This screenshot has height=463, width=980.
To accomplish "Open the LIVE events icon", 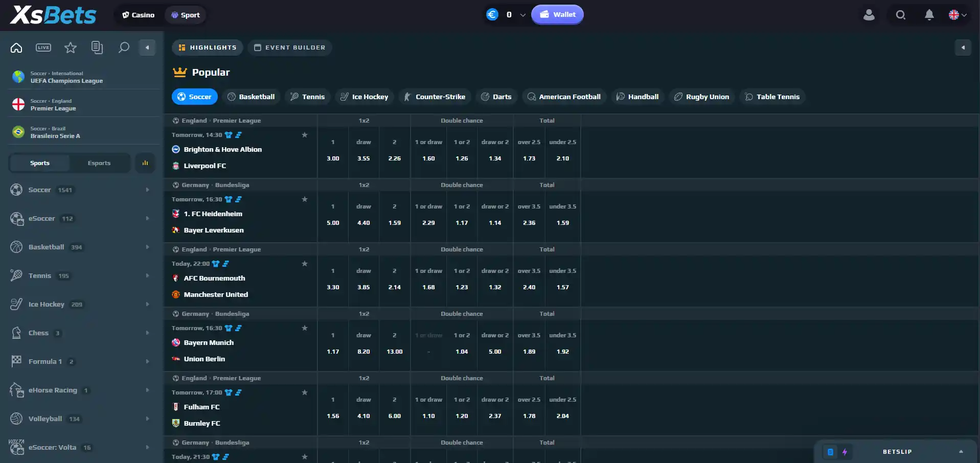I will pos(43,48).
